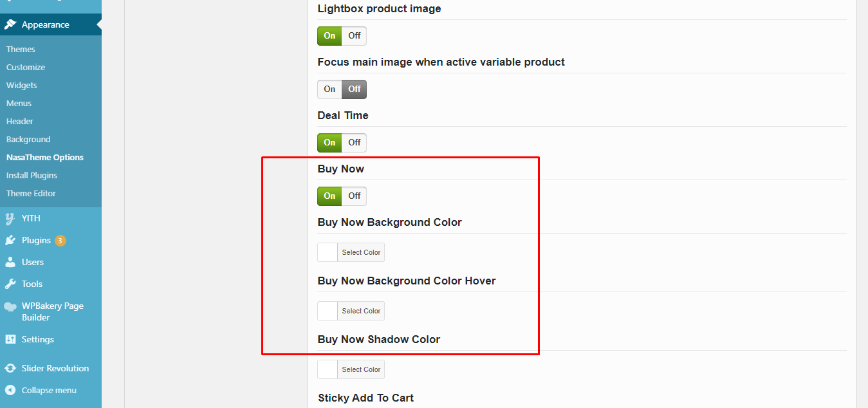Disable the Buy Now option
This screenshot has height=408, width=868.
tap(354, 196)
